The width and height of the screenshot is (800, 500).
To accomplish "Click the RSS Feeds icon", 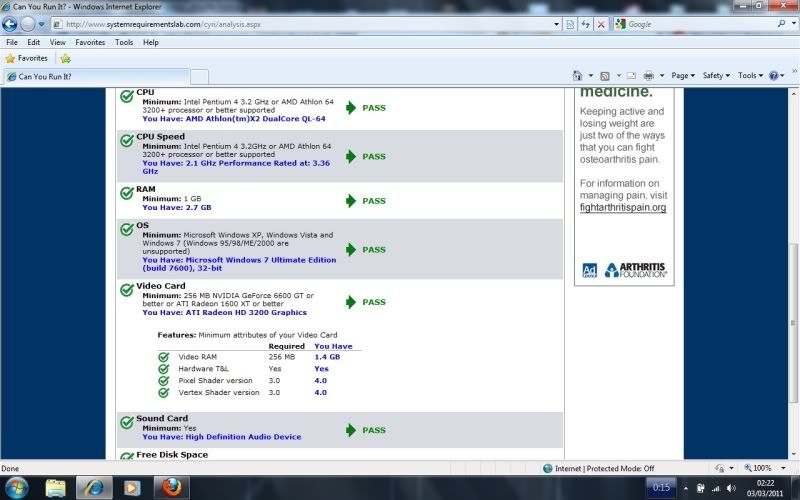I will tap(605, 76).
